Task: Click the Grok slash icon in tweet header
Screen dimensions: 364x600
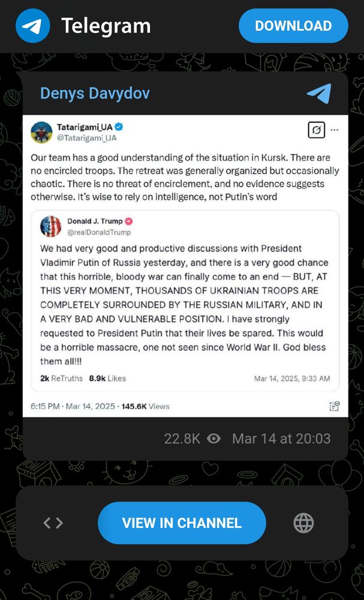Action: (x=317, y=130)
